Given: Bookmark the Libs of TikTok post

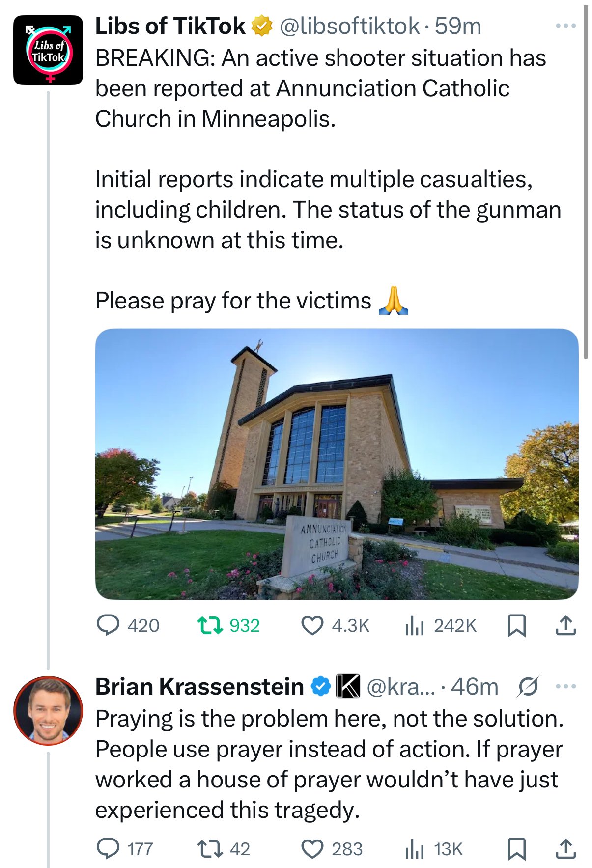Looking at the screenshot, I should click(x=516, y=625).
